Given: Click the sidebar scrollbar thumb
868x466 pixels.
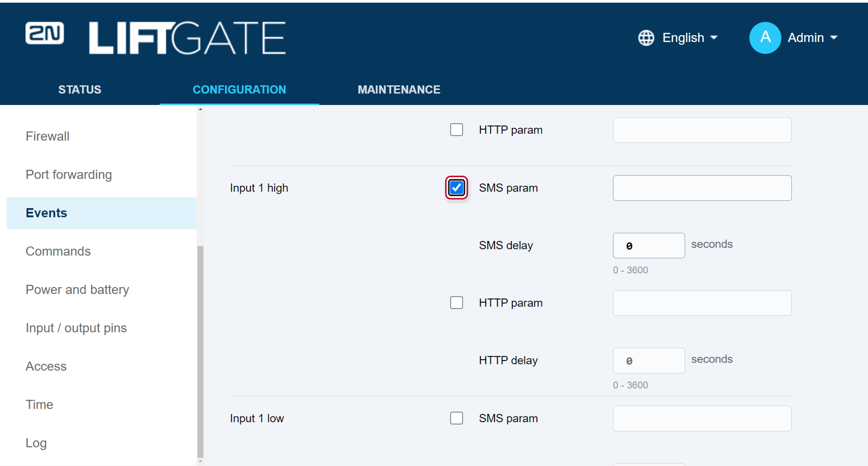Looking at the screenshot, I should (200, 351).
